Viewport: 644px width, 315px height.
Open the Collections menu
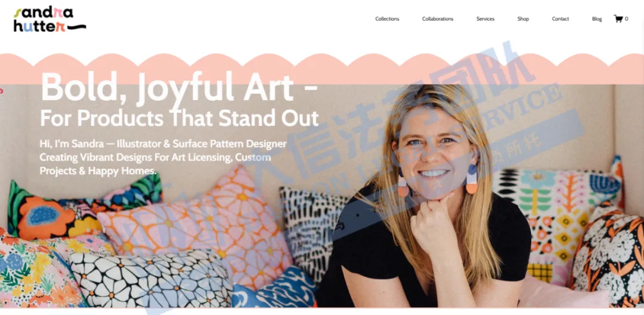tap(387, 19)
